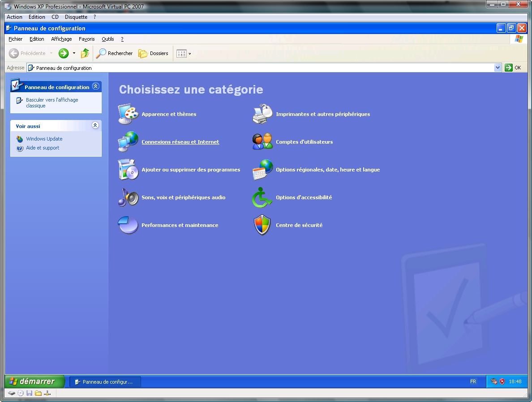
Task: Click the green OK go arrow icon
Action: tap(508, 68)
